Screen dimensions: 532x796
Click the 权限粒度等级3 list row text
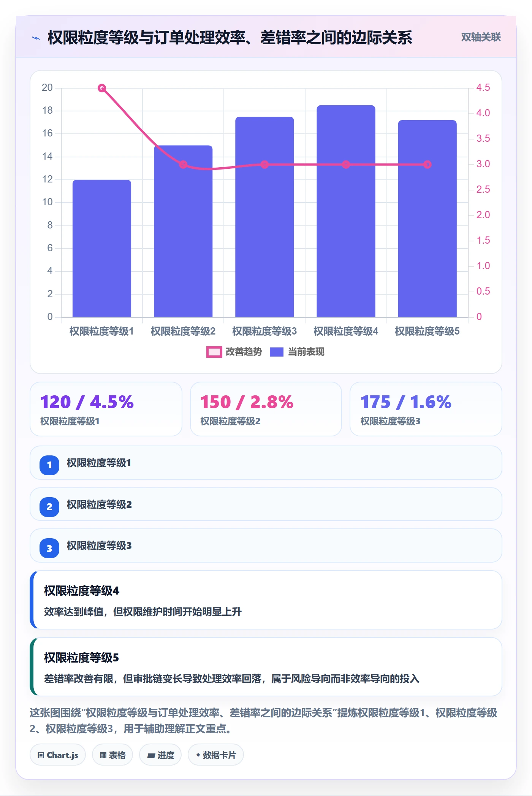(99, 545)
